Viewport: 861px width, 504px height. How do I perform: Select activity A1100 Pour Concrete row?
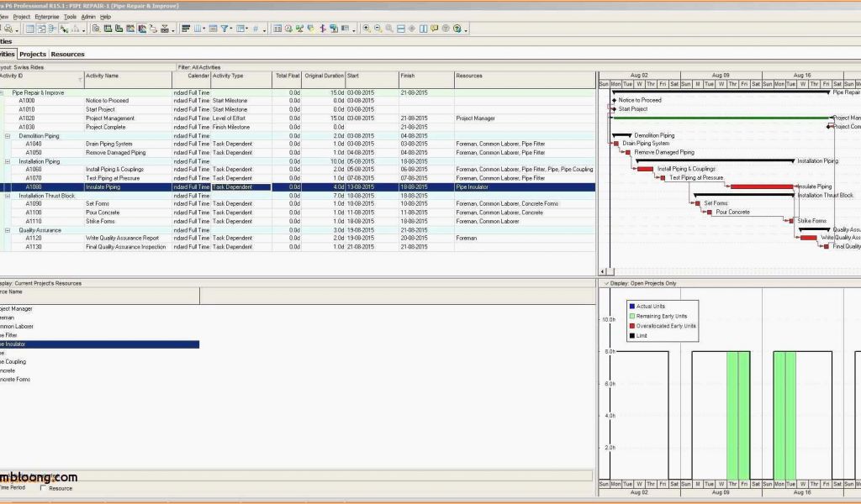298,213
